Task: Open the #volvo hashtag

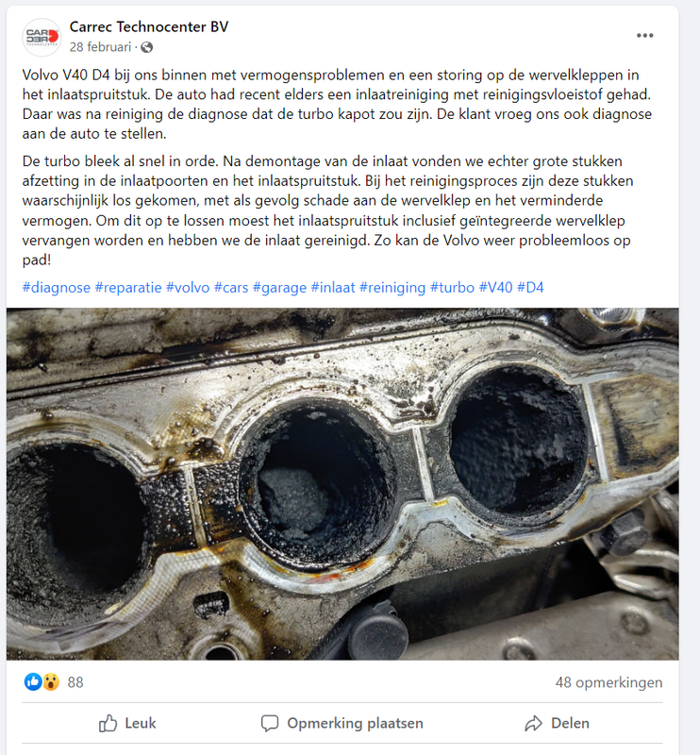Action: [188, 288]
